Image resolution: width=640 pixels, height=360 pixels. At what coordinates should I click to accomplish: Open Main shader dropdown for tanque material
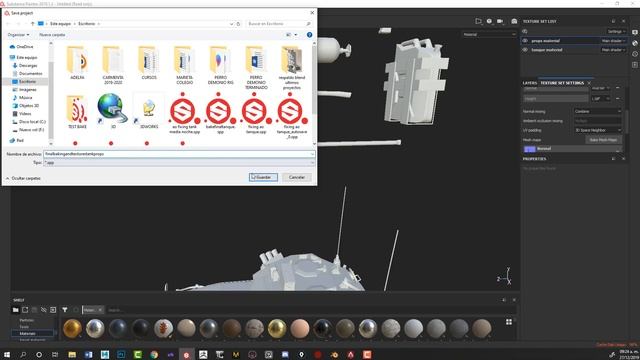coord(613,50)
